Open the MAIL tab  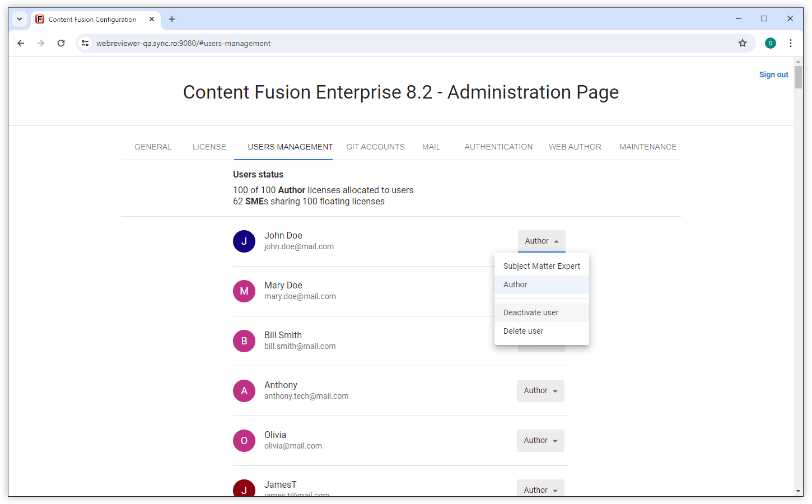(x=431, y=147)
